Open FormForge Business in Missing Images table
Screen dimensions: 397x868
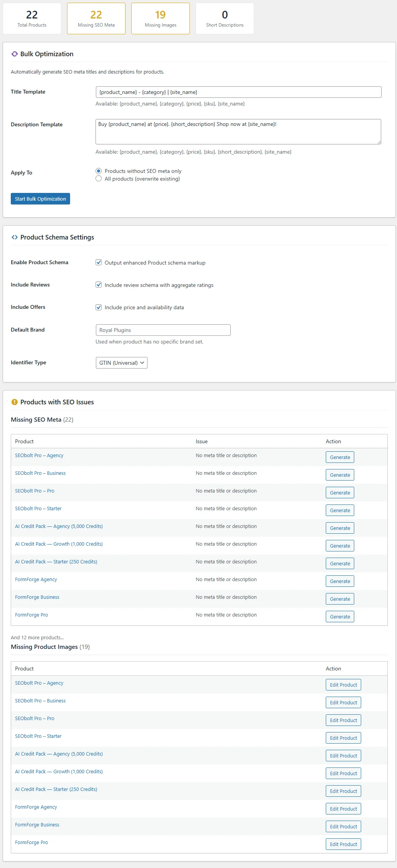tap(37, 824)
